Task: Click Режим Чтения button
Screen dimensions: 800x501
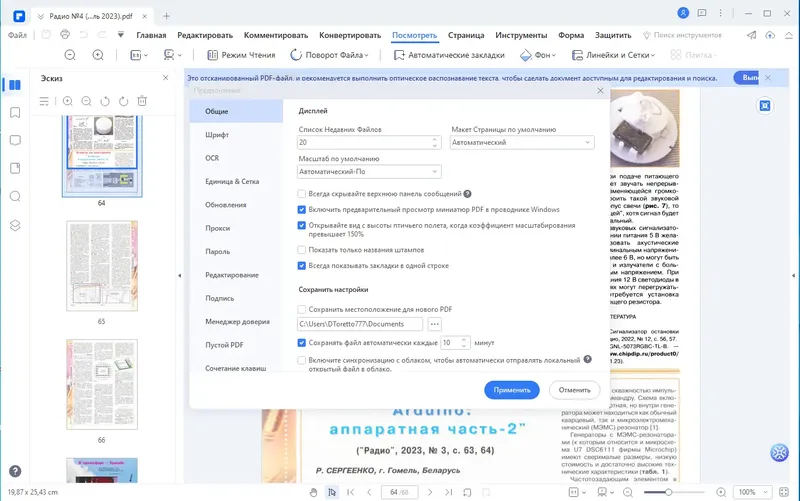Action: click(241, 55)
